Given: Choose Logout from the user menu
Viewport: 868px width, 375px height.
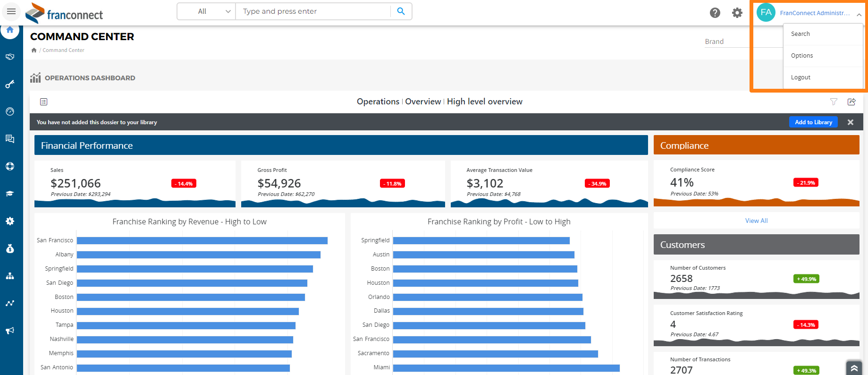Looking at the screenshot, I should tap(801, 77).
